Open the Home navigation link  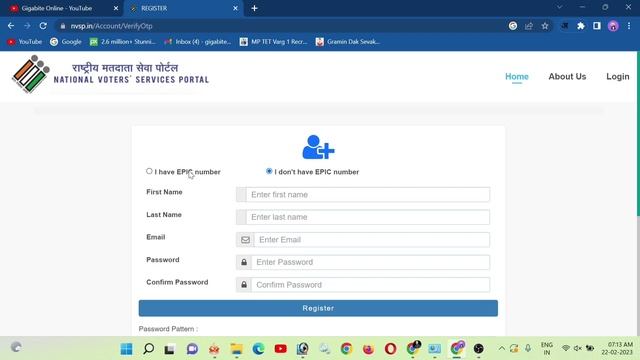coord(517,76)
